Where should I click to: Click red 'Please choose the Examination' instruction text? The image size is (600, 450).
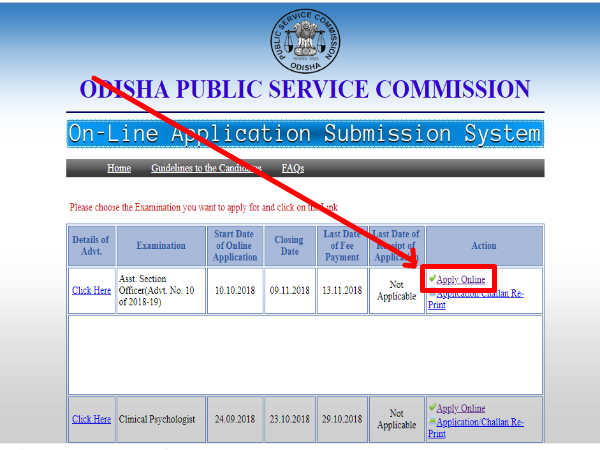204,207
